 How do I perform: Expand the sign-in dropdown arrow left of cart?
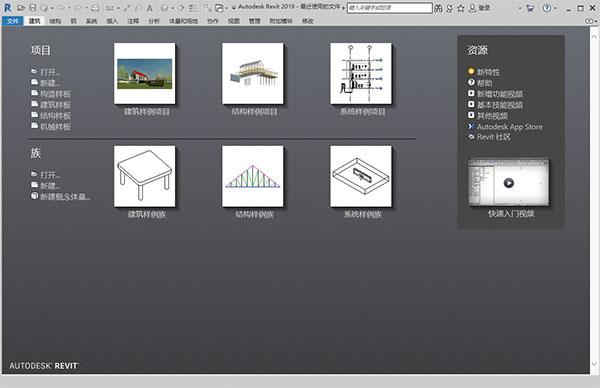coord(520,8)
